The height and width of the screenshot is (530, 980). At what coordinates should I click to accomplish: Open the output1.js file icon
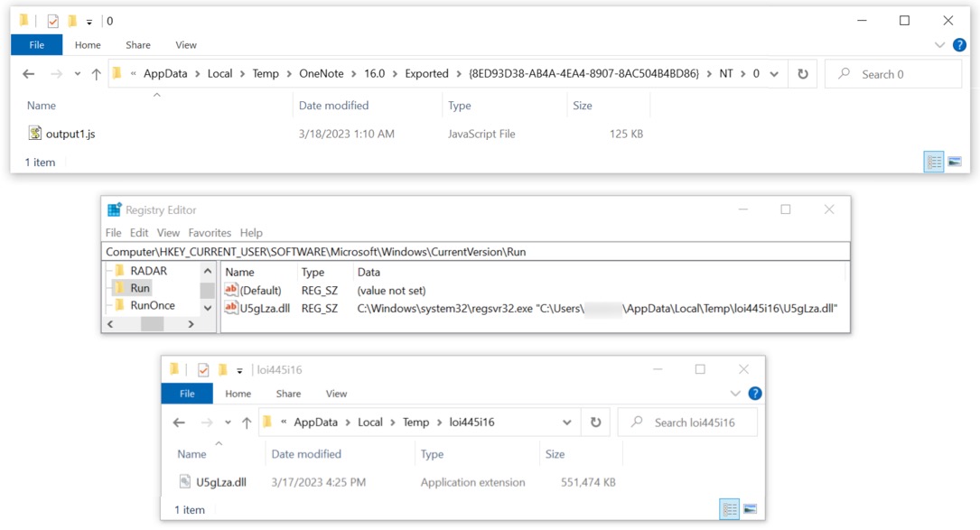[x=35, y=133]
